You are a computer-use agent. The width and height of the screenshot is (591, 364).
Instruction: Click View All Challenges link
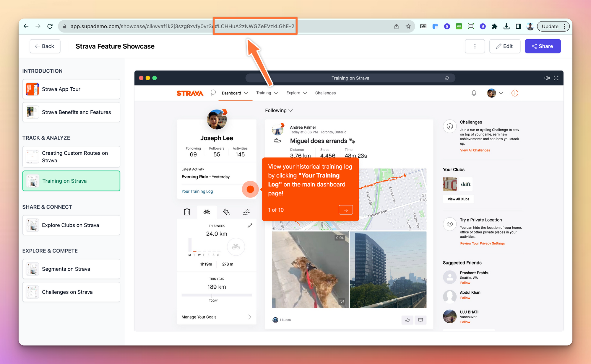click(x=475, y=150)
